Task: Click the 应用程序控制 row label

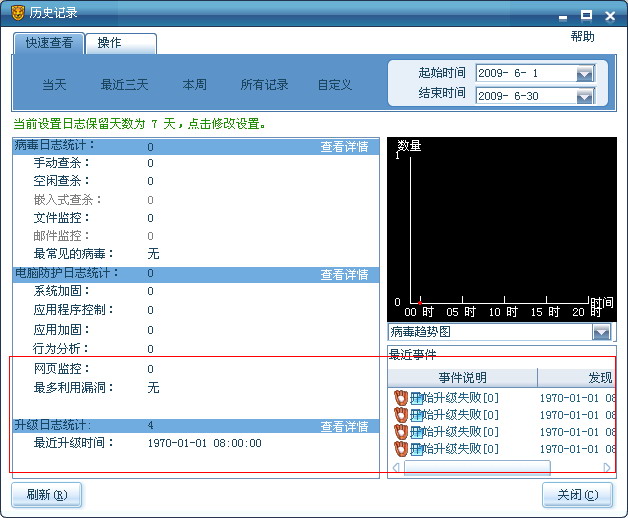Action: pyautogui.click(x=73, y=310)
